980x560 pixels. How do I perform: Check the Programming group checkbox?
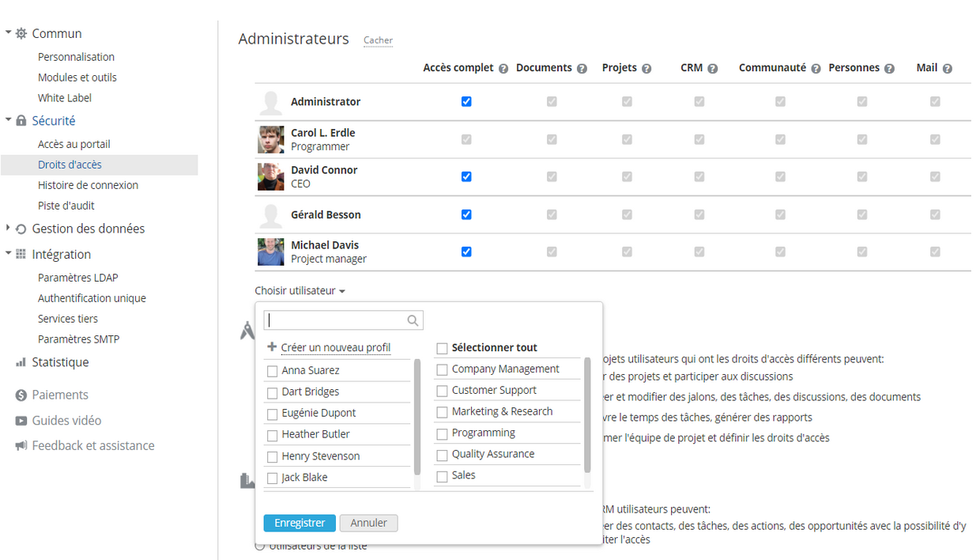pos(443,433)
